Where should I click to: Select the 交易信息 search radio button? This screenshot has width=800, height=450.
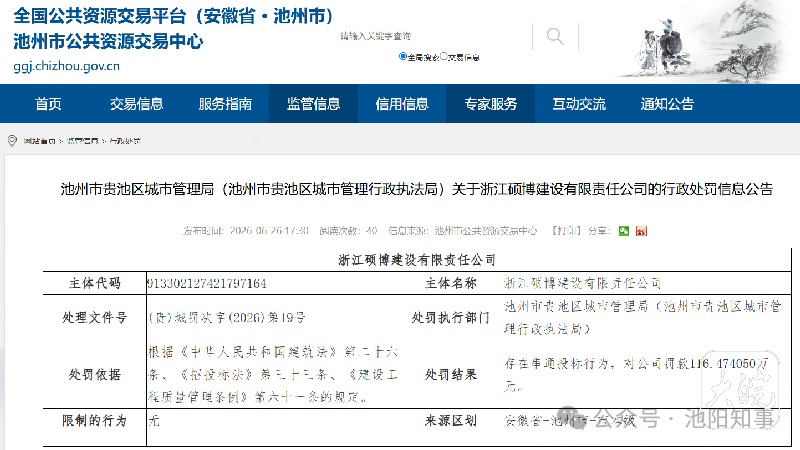[443, 57]
